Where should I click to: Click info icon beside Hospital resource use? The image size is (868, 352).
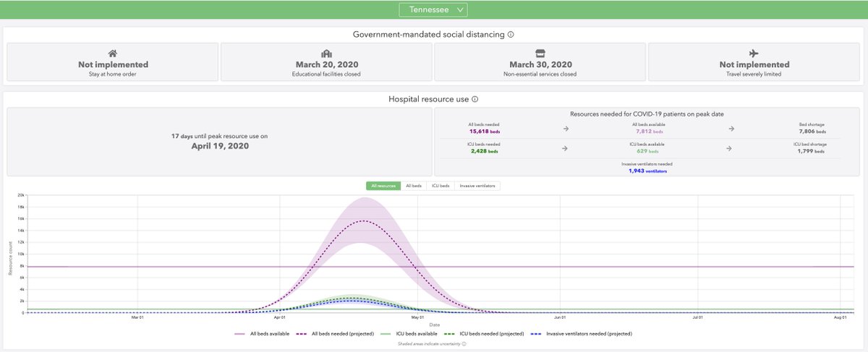(x=475, y=99)
